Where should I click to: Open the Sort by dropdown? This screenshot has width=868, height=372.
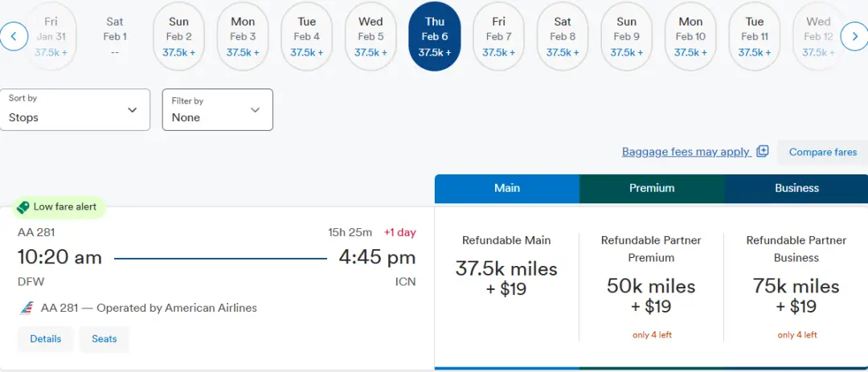[x=75, y=109]
